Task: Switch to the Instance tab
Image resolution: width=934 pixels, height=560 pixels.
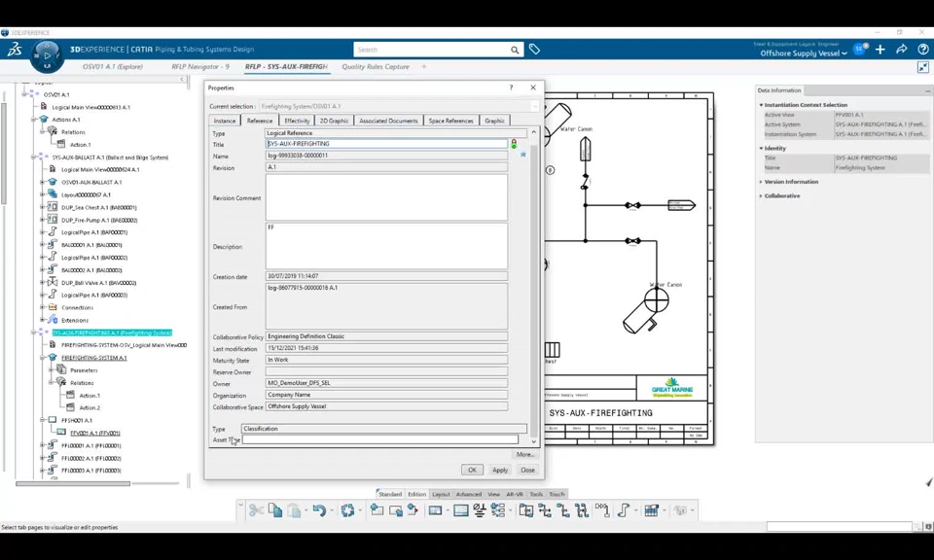Action: point(225,121)
